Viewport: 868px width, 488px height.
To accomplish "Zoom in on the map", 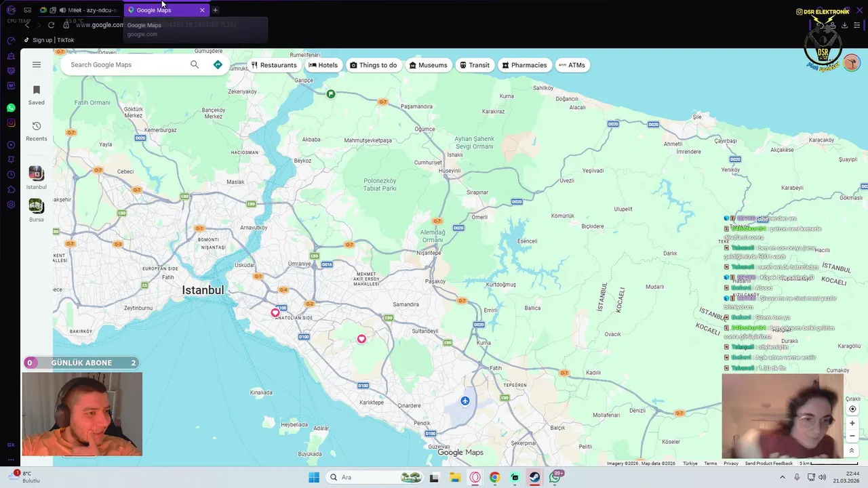I will [852, 423].
